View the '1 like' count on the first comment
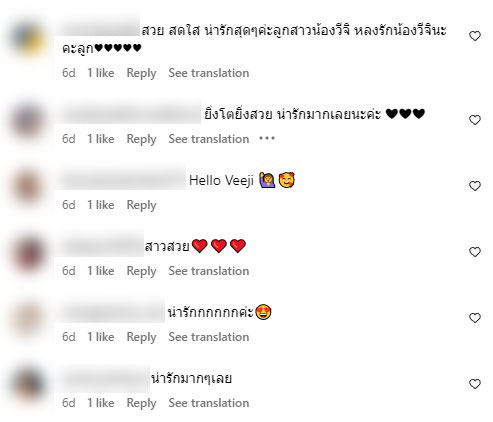 tap(101, 73)
